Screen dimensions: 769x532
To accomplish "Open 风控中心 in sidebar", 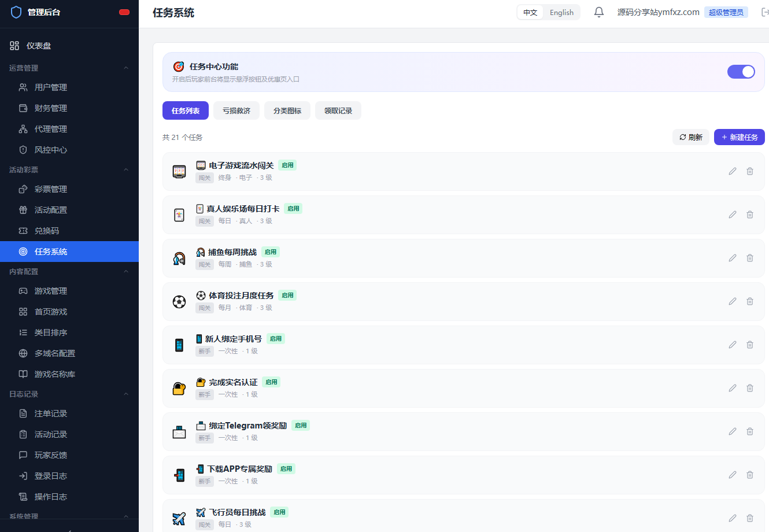I will tap(69, 150).
